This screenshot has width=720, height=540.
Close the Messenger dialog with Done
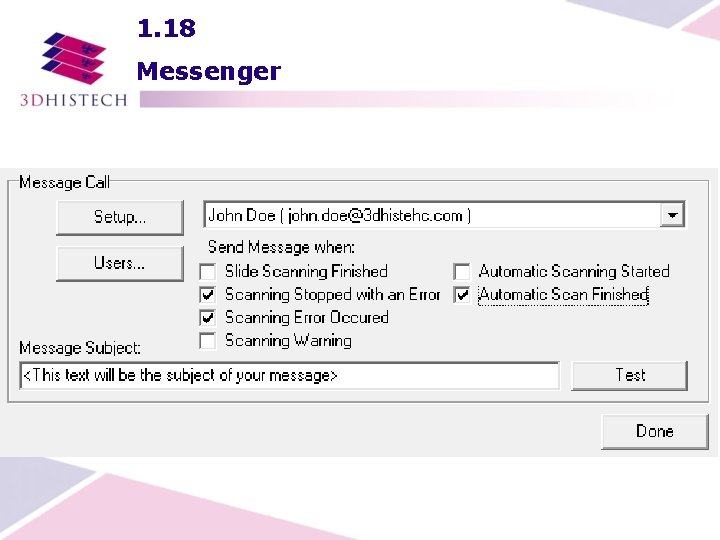point(655,431)
